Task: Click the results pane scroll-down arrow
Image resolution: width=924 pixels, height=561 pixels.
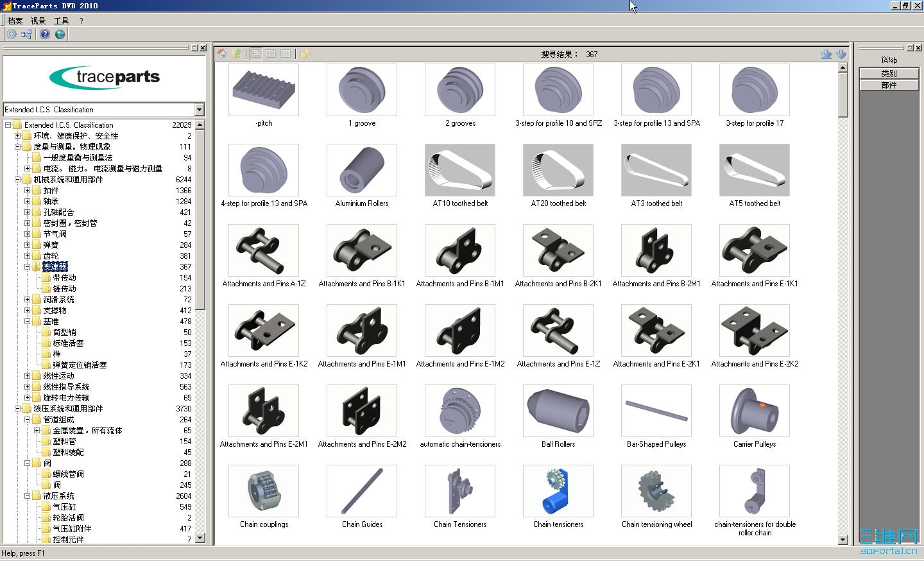Action: pos(843,540)
